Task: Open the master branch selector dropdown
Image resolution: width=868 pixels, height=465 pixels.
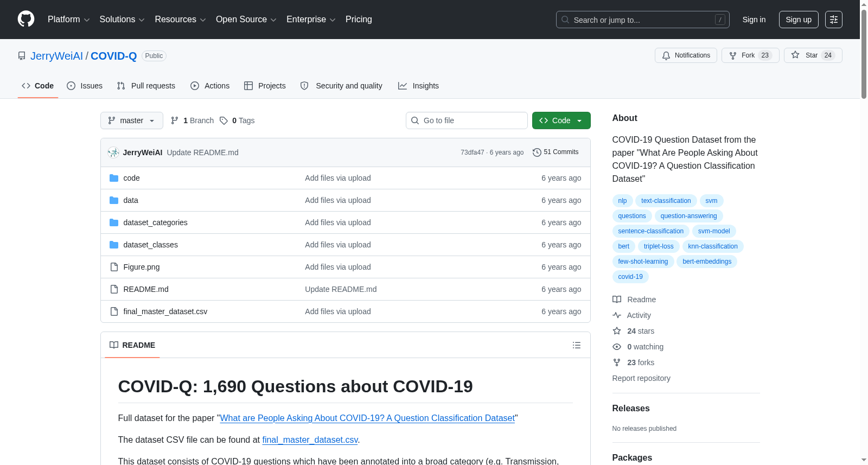Action: (132, 120)
